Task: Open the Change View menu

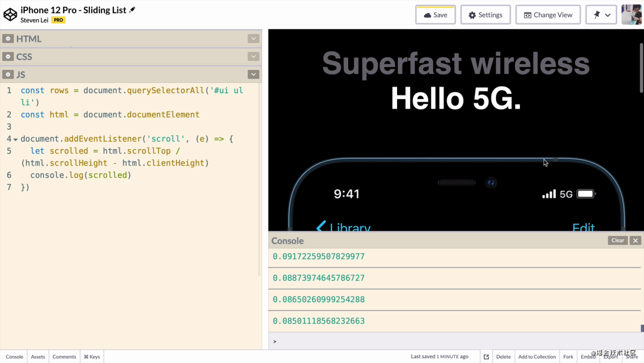Action: (548, 15)
